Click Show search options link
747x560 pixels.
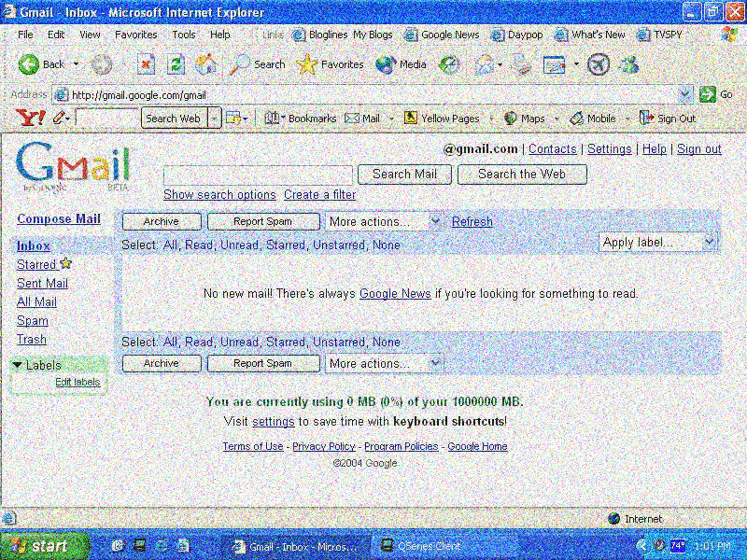click(x=219, y=195)
